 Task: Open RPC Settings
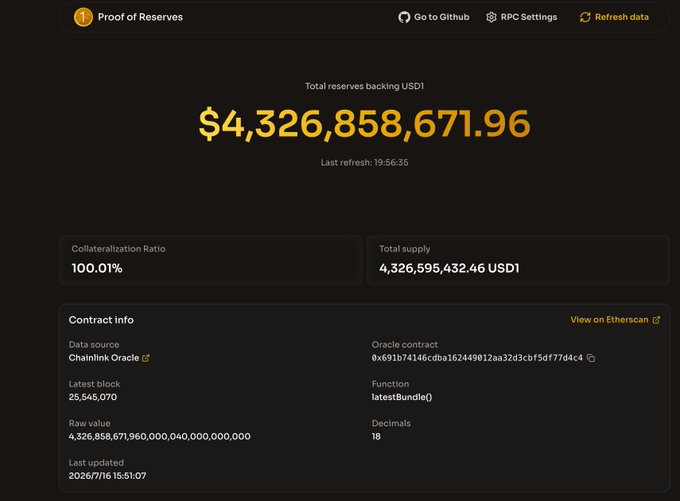pyautogui.click(x=521, y=17)
